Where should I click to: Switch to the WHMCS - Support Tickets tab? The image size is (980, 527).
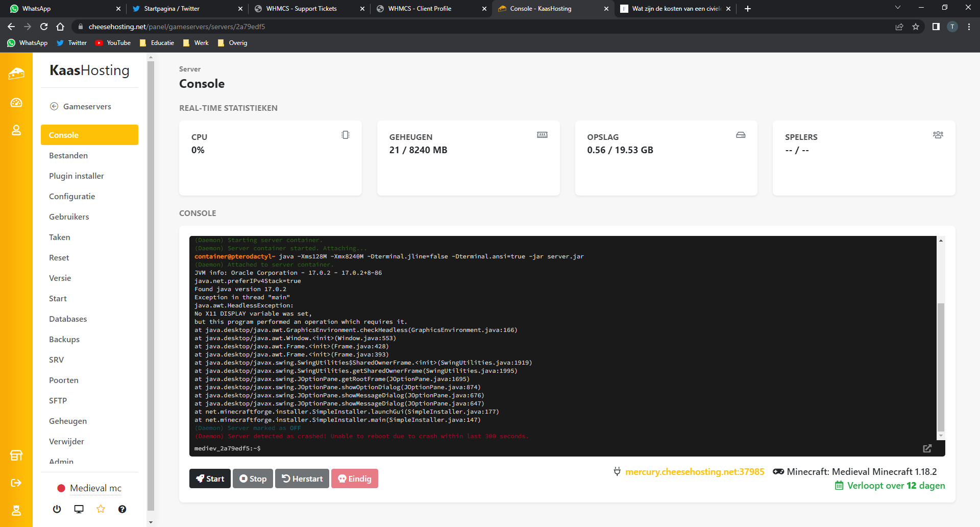coord(301,9)
